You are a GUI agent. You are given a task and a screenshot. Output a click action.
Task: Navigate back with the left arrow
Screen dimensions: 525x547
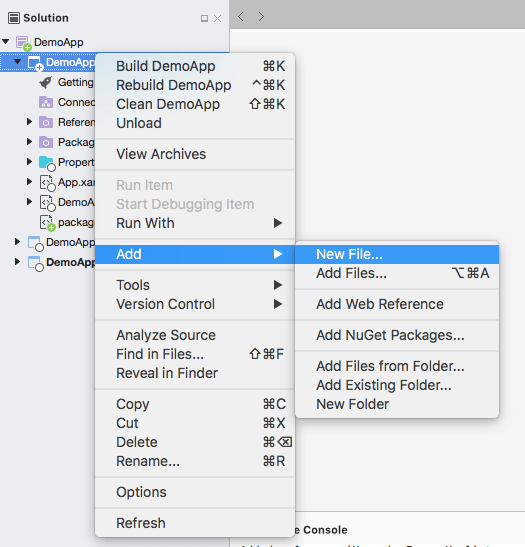pyautogui.click(x=241, y=16)
